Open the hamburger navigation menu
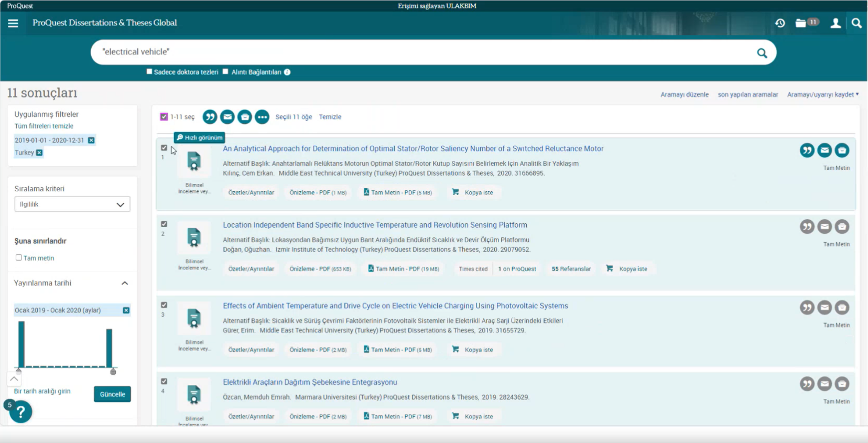This screenshot has height=443, width=868. point(13,23)
